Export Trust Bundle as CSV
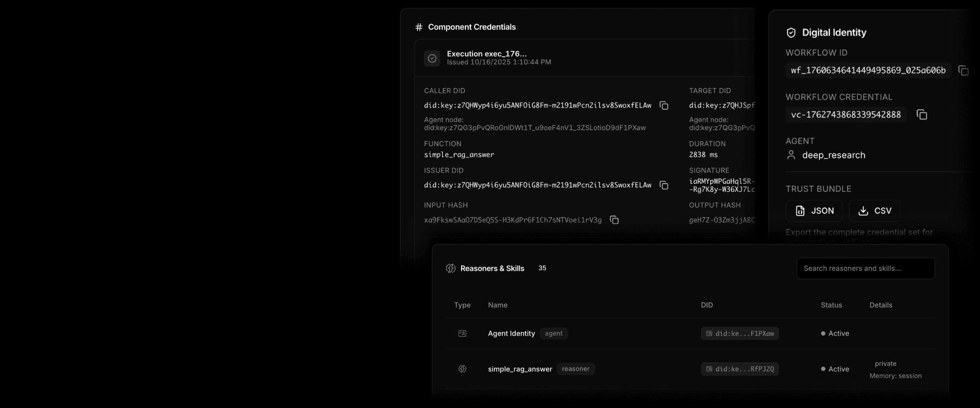Screen dimensions: 980x408 pyautogui.click(x=874, y=210)
